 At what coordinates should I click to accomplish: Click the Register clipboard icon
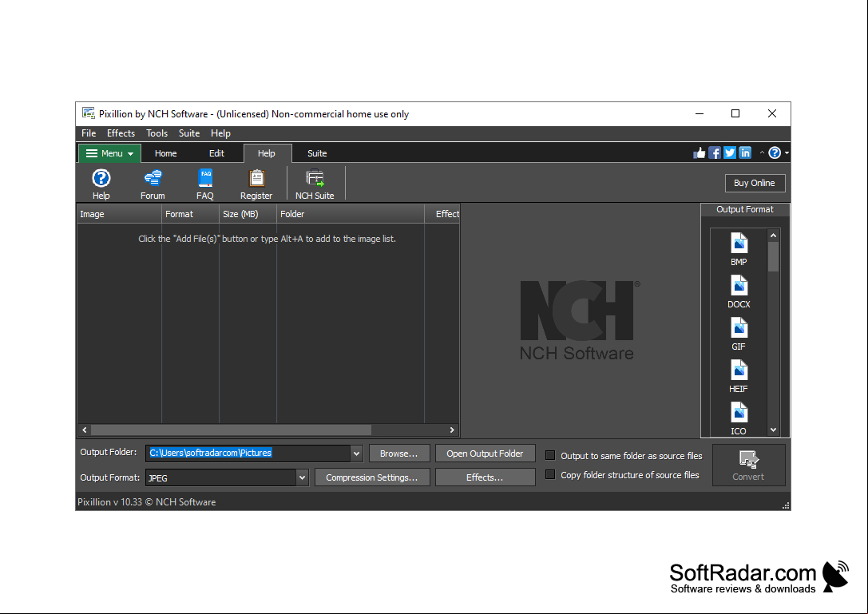coord(256,184)
